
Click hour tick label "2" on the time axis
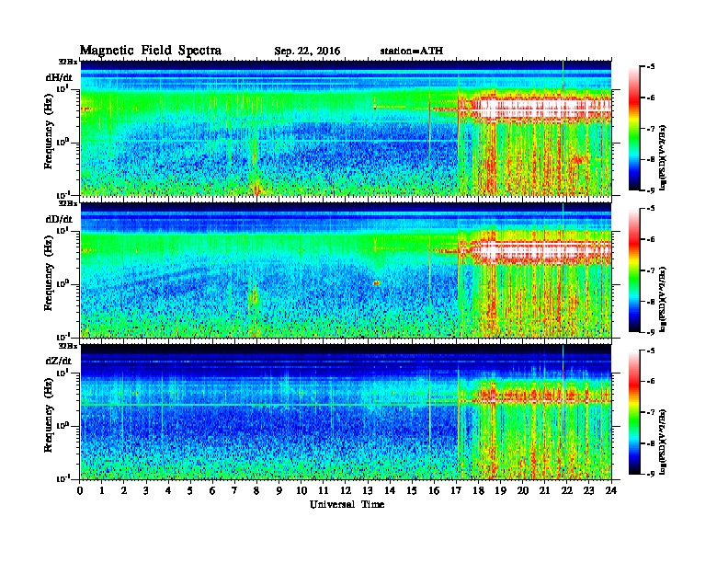(124, 490)
